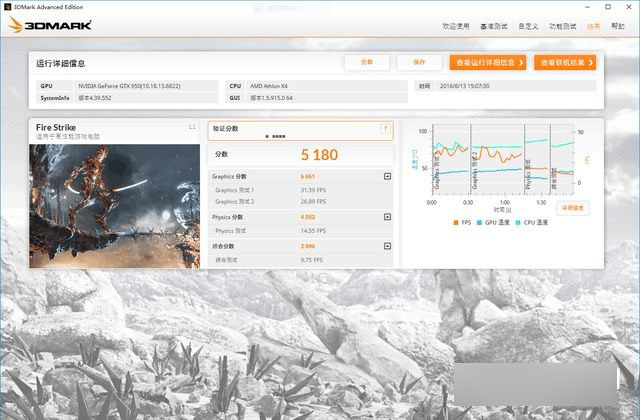This screenshot has height=420, width=640.
Task: Collapse the 综合分数 combined score section
Action: pos(387,246)
